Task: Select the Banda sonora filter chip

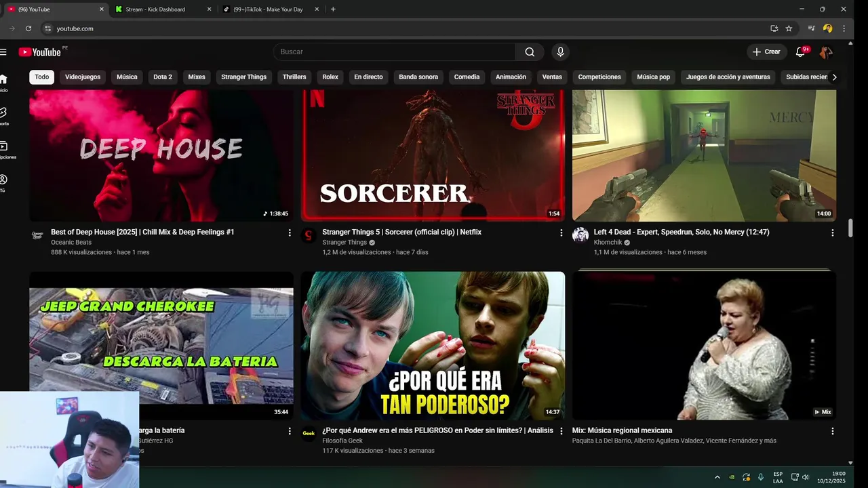Action: (418, 77)
